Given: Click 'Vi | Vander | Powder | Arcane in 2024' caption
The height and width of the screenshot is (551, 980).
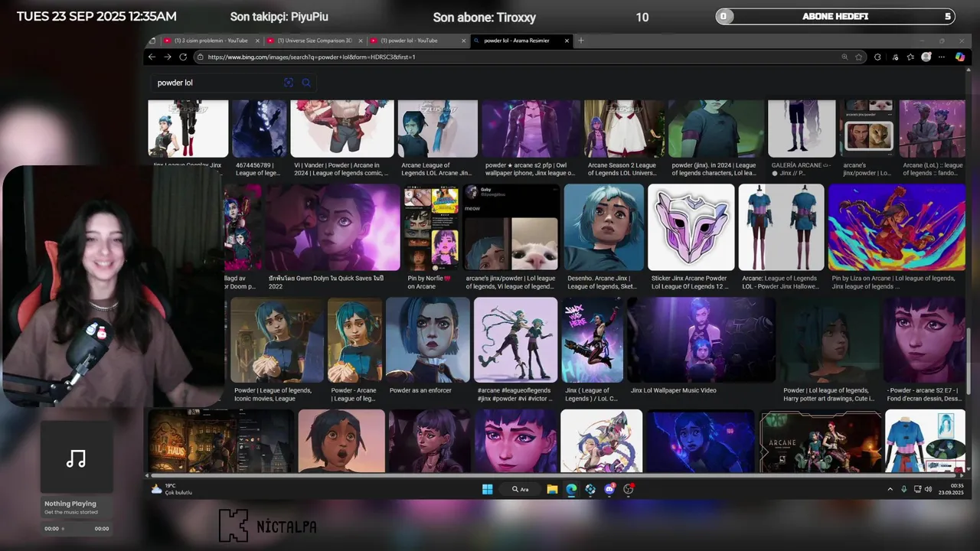Looking at the screenshot, I should click(x=342, y=169).
